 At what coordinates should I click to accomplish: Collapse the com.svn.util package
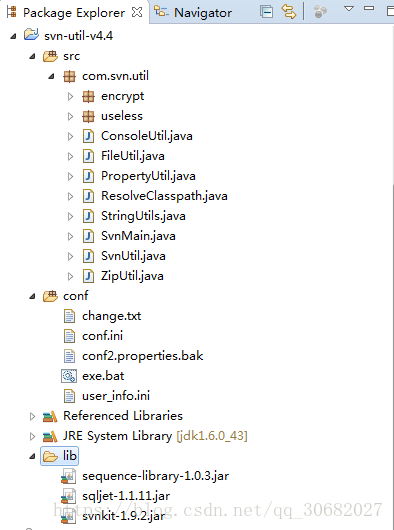(x=51, y=77)
